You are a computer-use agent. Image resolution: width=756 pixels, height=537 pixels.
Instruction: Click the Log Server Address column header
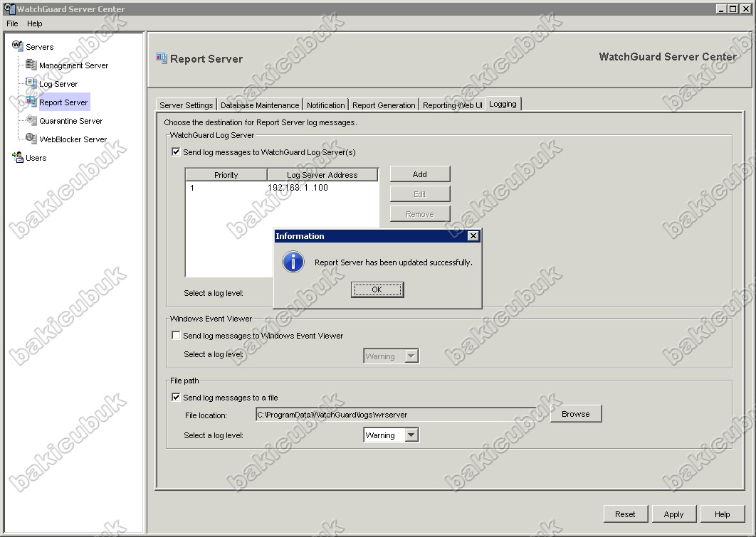click(322, 175)
